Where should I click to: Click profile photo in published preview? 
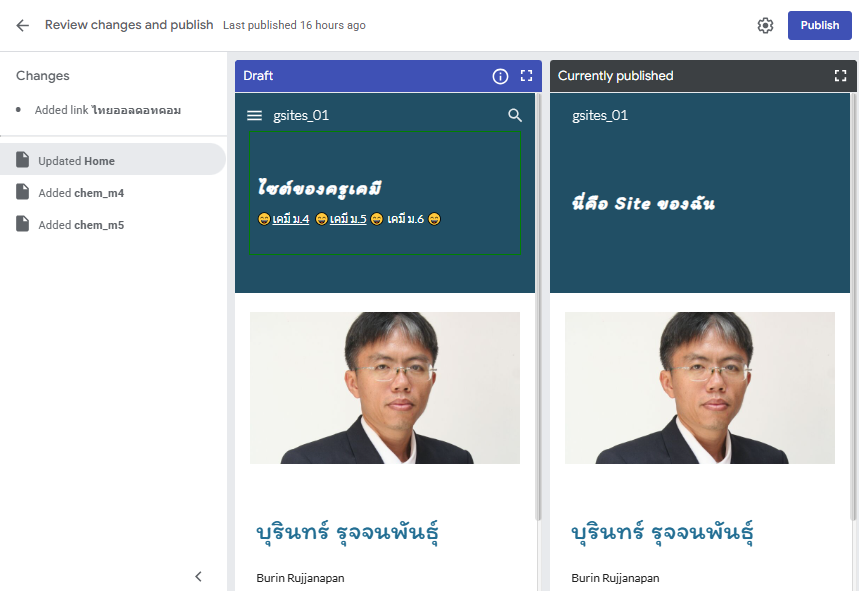coord(699,388)
